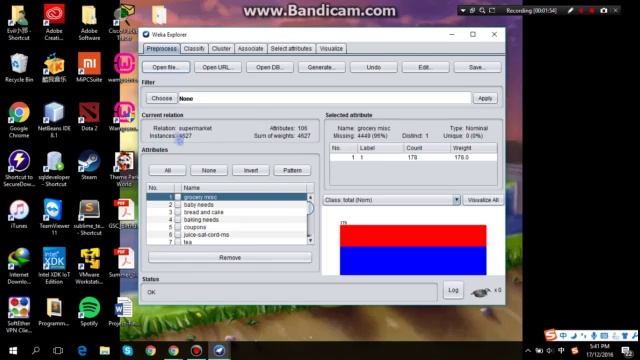This screenshot has height=360, width=640.
Task: Click the Invert selection button
Action: (251, 170)
